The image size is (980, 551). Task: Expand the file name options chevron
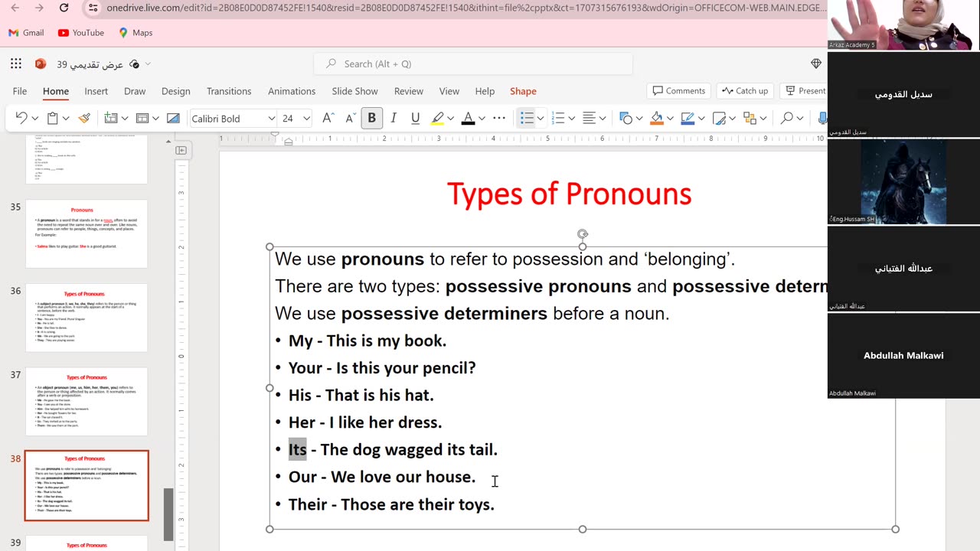click(148, 64)
